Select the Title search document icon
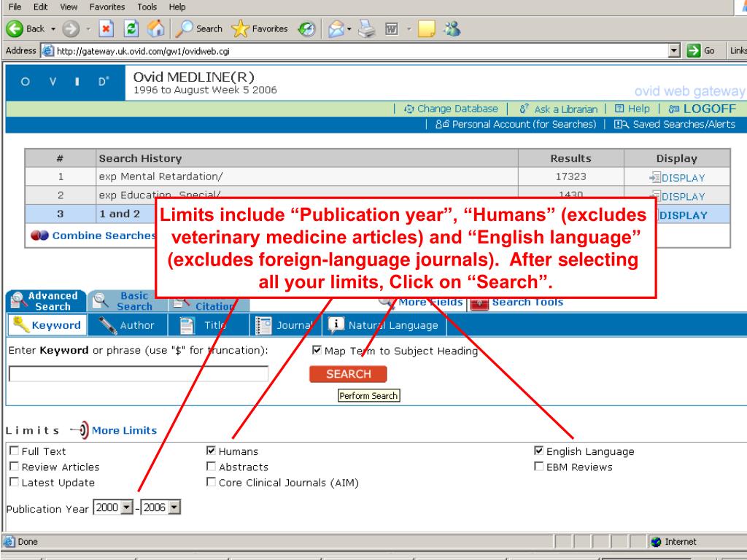This screenshot has width=747, height=560. pos(187,326)
